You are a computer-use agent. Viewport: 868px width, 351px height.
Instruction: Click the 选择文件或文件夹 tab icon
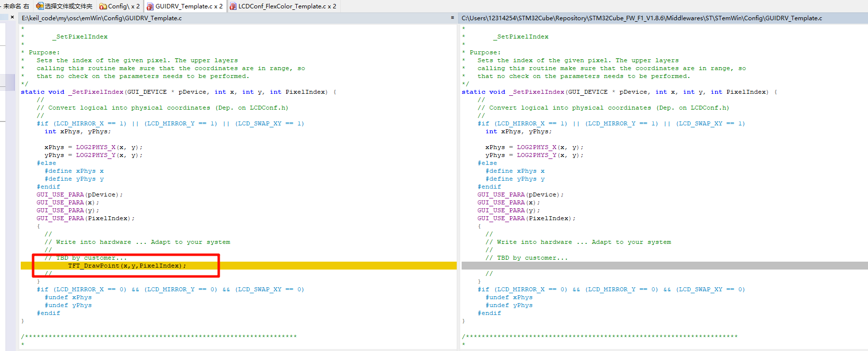click(39, 6)
